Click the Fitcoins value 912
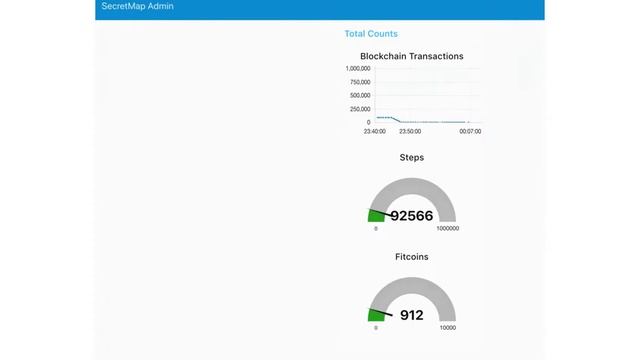 (x=411, y=315)
